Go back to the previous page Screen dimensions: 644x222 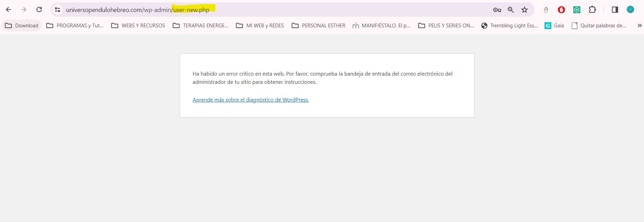pos(9,10)
